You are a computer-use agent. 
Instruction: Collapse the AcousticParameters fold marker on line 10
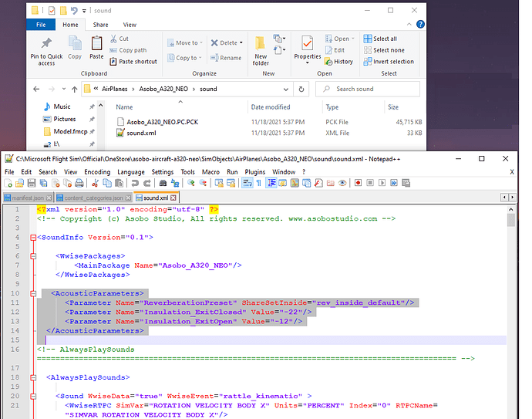pos(33,294)
